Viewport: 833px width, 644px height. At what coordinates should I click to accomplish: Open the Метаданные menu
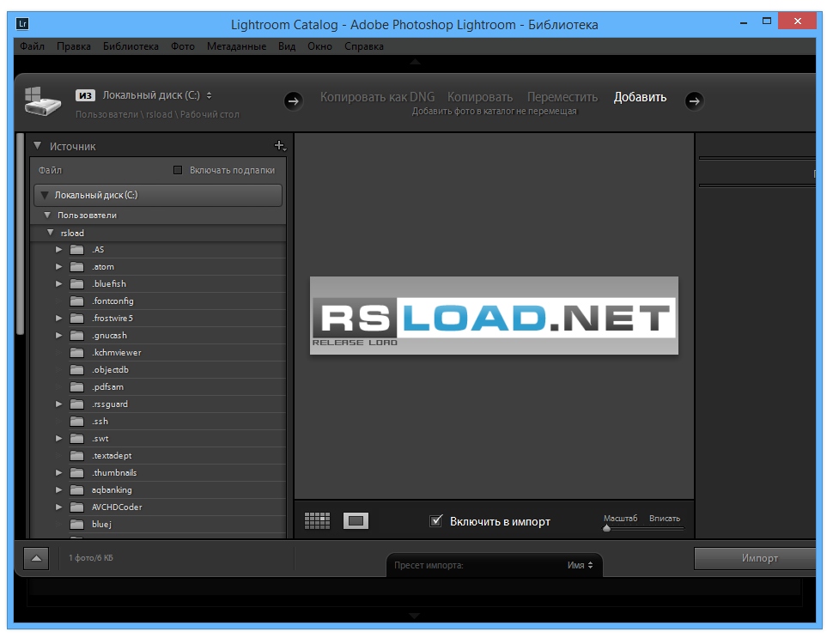pyautogui.click(x=236, y=46)
